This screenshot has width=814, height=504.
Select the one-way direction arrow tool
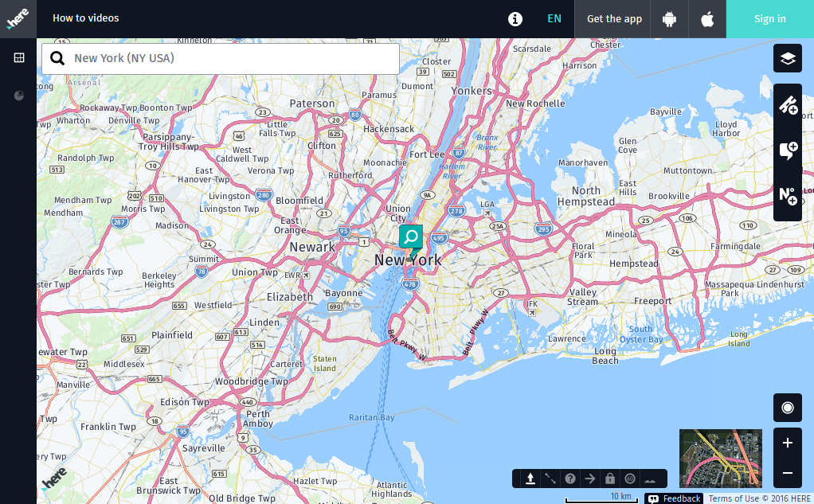pyautogui.click(x=590, y=479)
